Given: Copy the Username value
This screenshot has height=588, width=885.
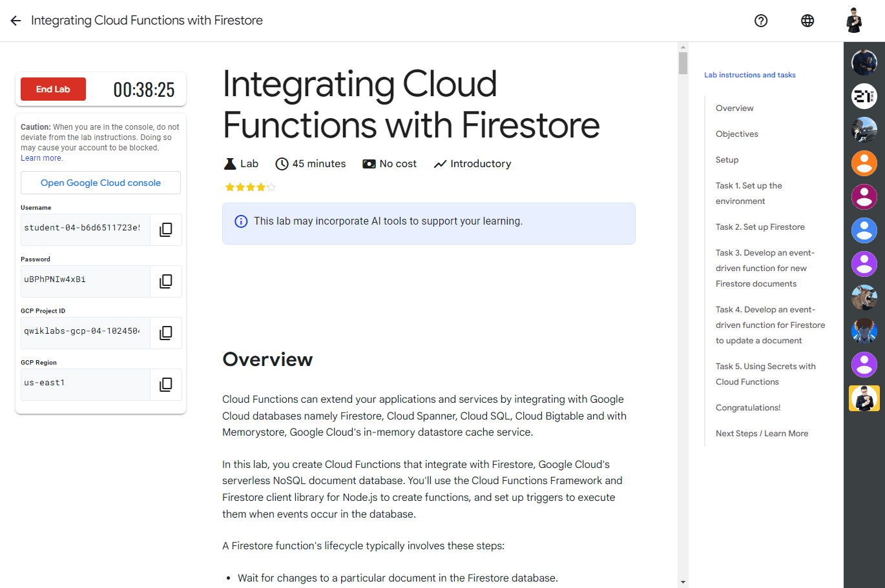Looking at the screenshot, I should click(x=166, y=230).
